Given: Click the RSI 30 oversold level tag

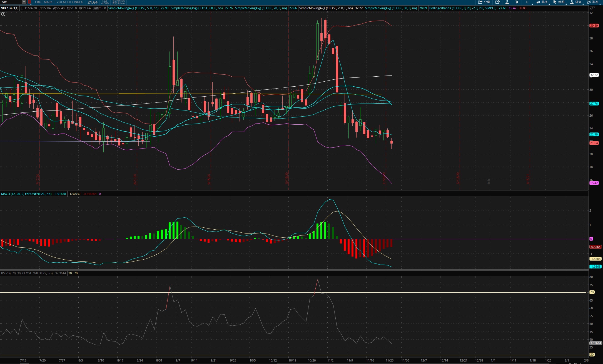Looking at the screenshot, I should coord(592,355).
